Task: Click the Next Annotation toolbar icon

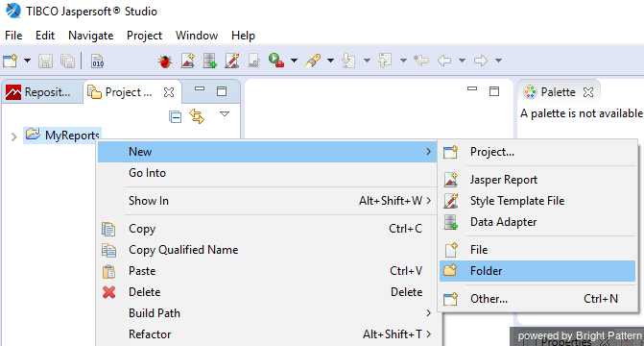Action: pos(348,61)
